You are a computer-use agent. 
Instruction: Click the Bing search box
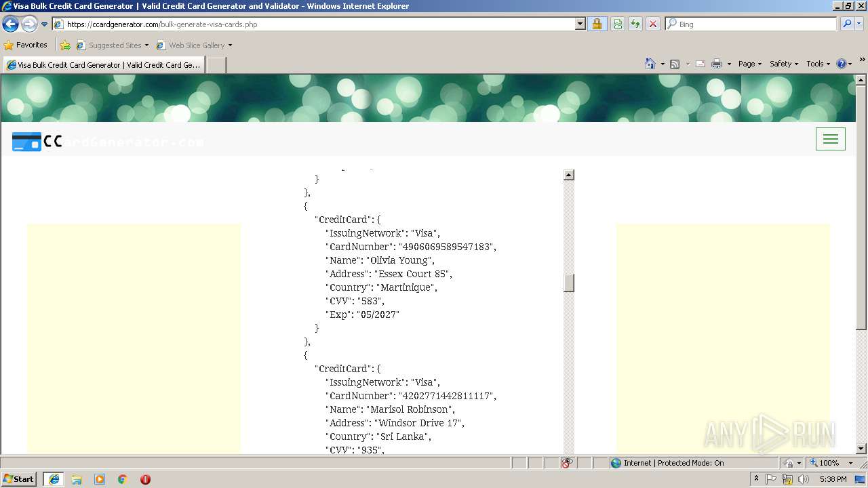coord(751,24)
